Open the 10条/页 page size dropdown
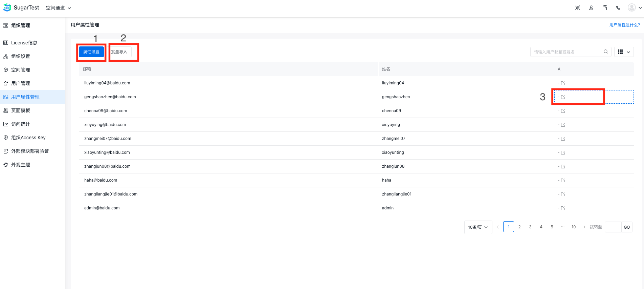Screen dimensions: 644x289 [478, 227]
